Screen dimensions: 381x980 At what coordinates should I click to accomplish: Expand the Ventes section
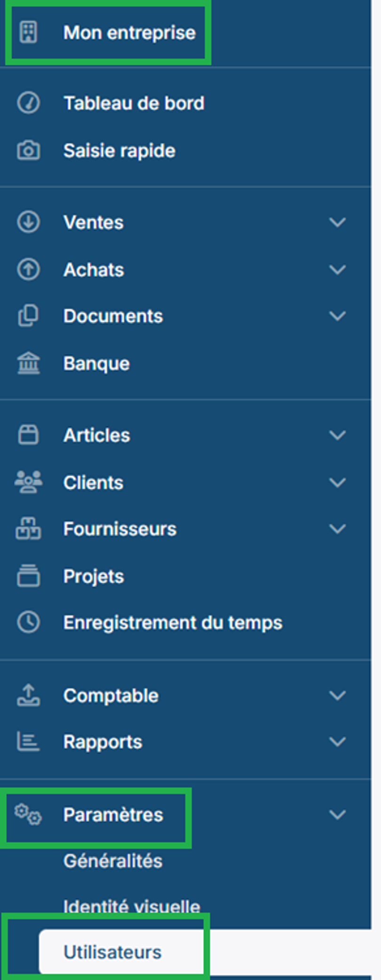[x=337, y=223]
